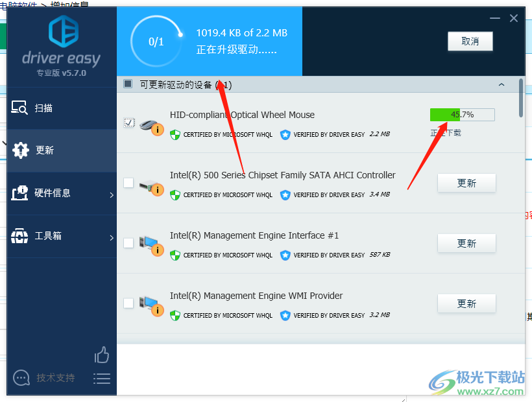The width and height of the screenshot is (532, 402).
Task: Click the SATA AHCI Controller device icon
Action: pyautogui.click(x=151, y=187)
